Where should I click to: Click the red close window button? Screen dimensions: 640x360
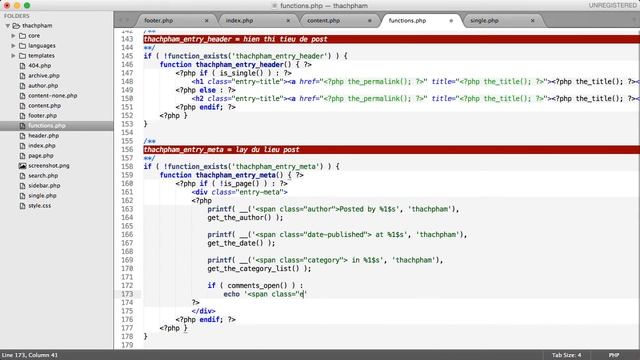click(x=7, y=6)
